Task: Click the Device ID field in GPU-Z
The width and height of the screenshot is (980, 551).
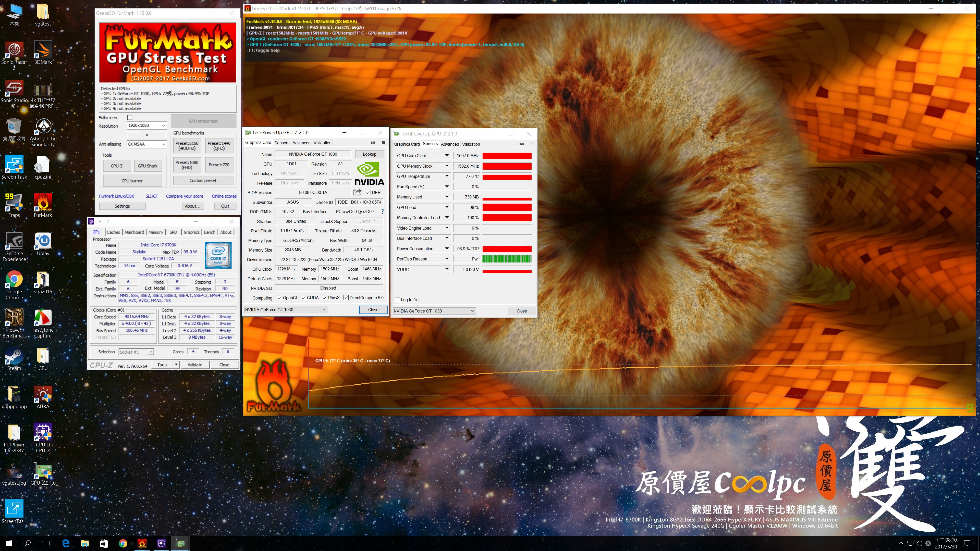Action: point(359,202)
